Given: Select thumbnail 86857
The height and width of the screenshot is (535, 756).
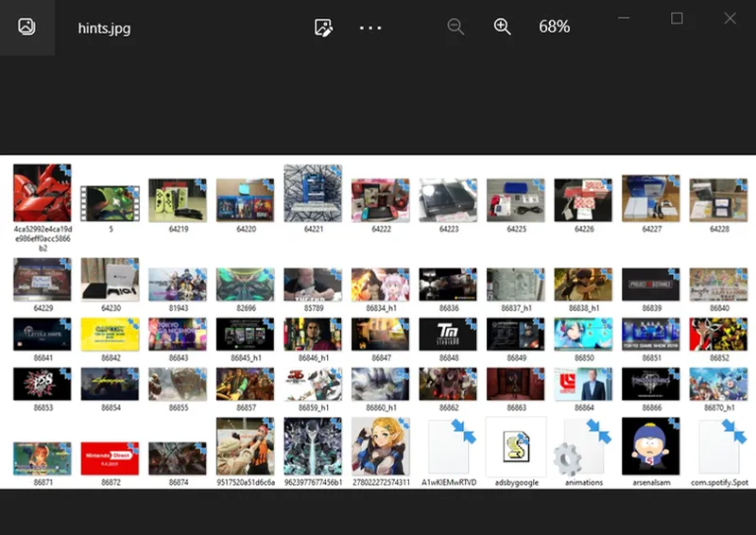Looking at the screenshot, I should pyautogui.click(x=245, y=384).
